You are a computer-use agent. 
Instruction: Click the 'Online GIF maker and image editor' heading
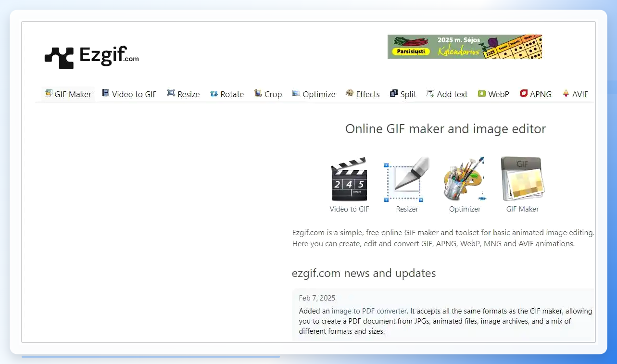point(446,129)
